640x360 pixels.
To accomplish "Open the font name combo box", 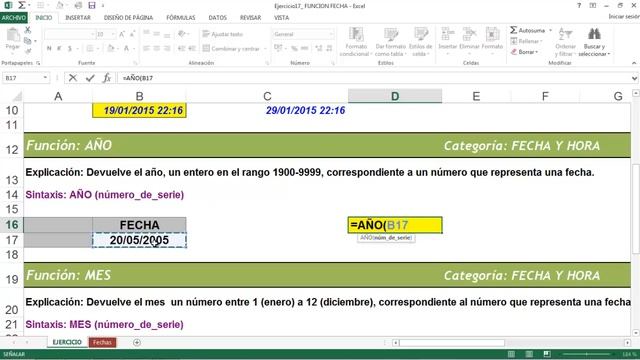I will tap(69, 35).
